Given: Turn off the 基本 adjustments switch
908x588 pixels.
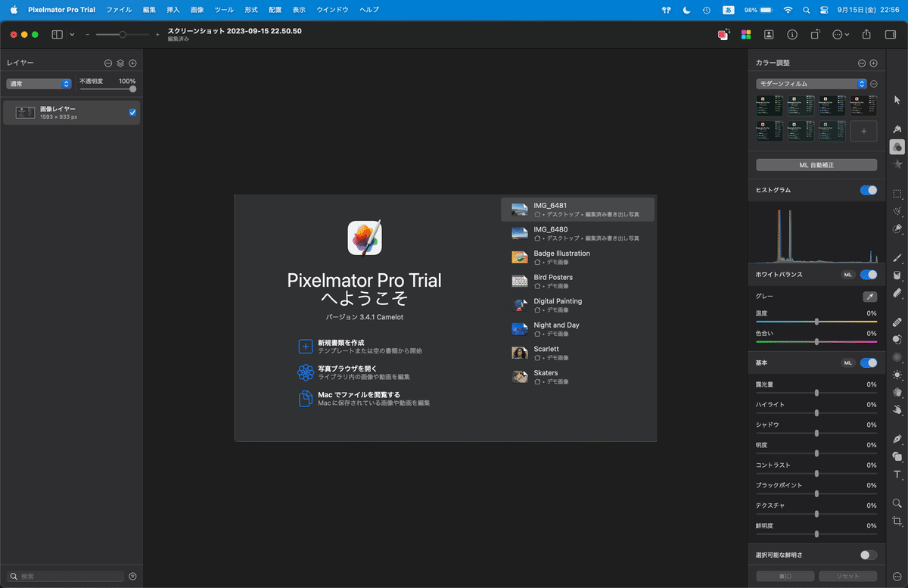Looking at the screenshot, I should click(869, 363).
